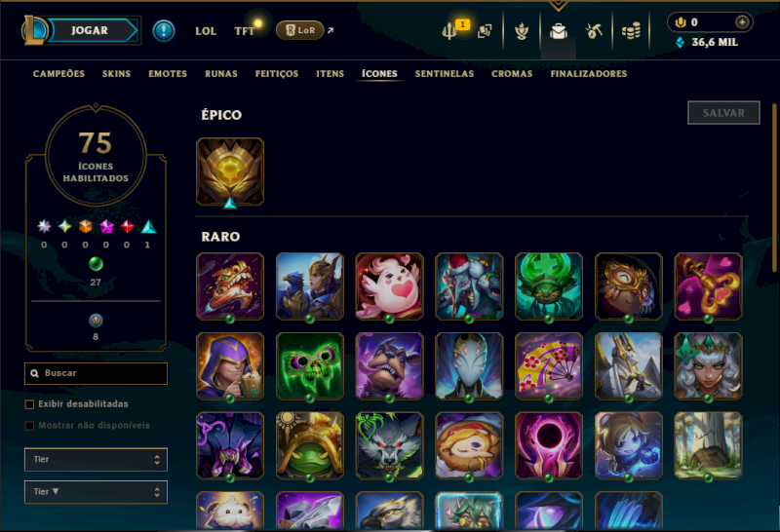The height and width of the screenshot is (532, 780).
Task: Open the profile laurel icon
Action: pyautogui.click(x=522, y=32)
